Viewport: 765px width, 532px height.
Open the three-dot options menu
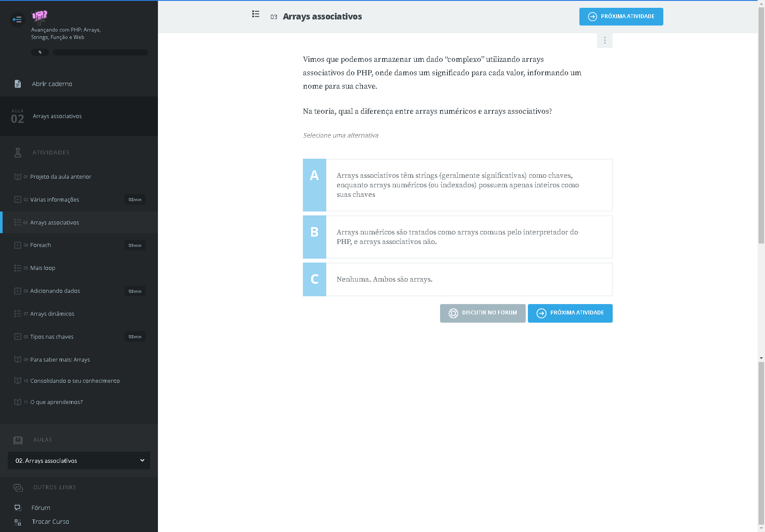tap(604, 41)
